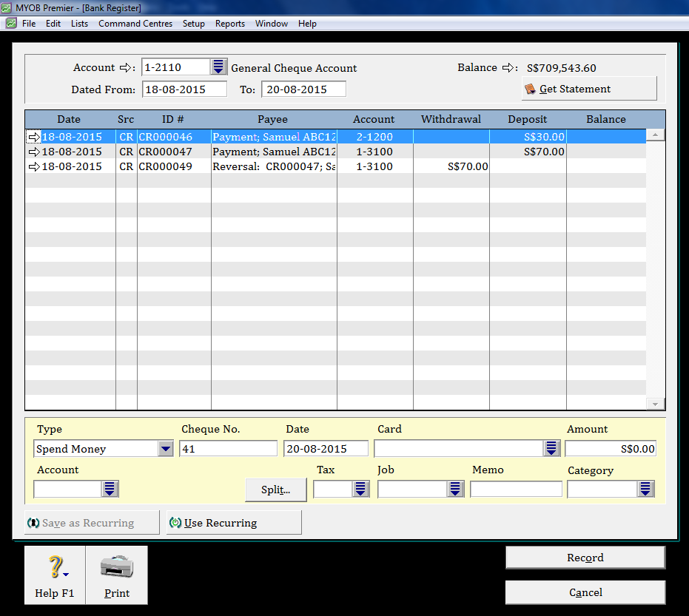Screen dimensions: 689x616
Task: Open the Command Centres menu
Action: pyautogui.click(x=135, y=24)
